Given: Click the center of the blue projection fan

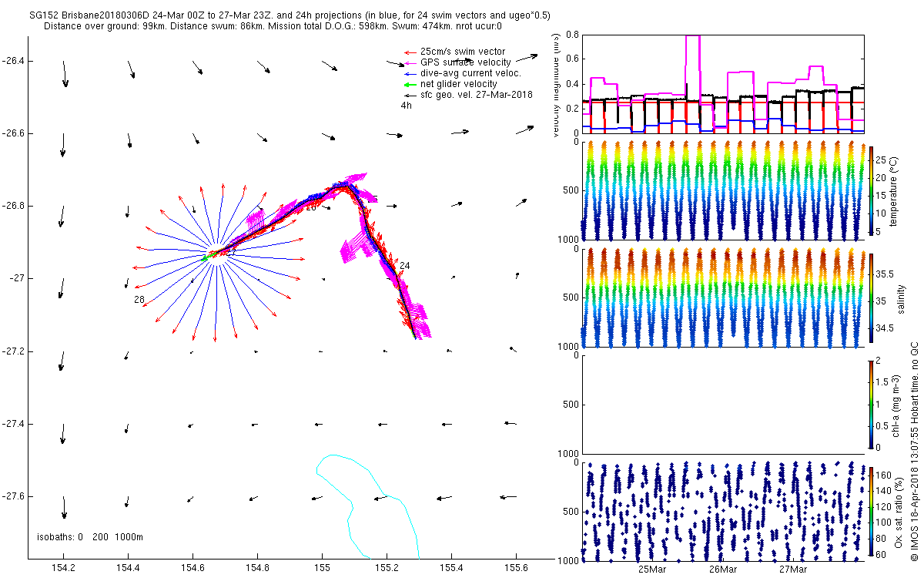Looking at the screenshot, I should click(217, 254).
